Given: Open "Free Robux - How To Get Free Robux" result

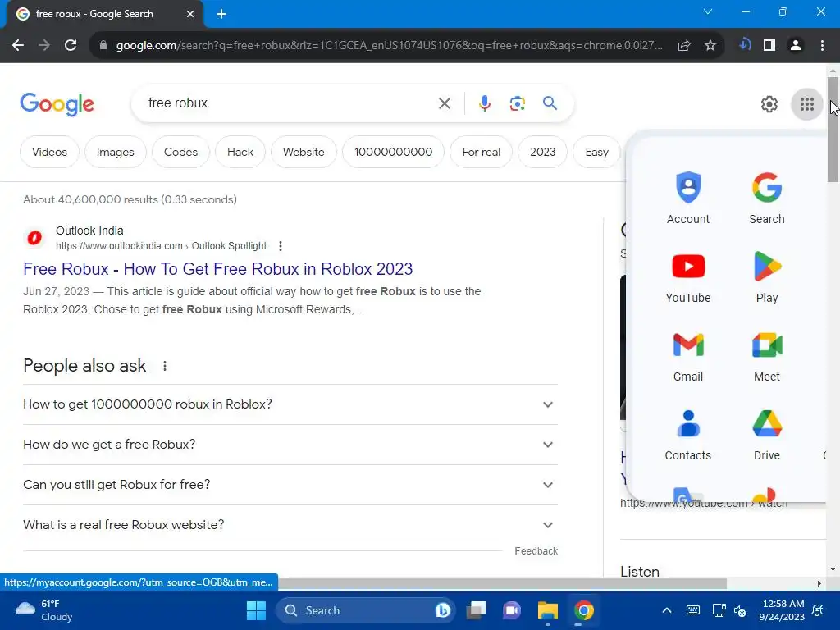Looking at the screenshot, I should [x=218, y=269].
